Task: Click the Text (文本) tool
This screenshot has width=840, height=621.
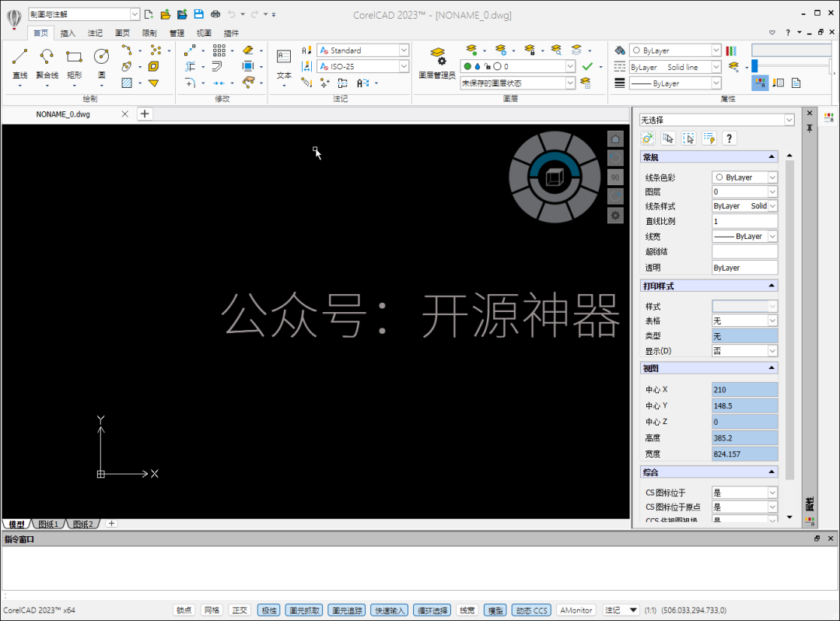Action: 284,63
